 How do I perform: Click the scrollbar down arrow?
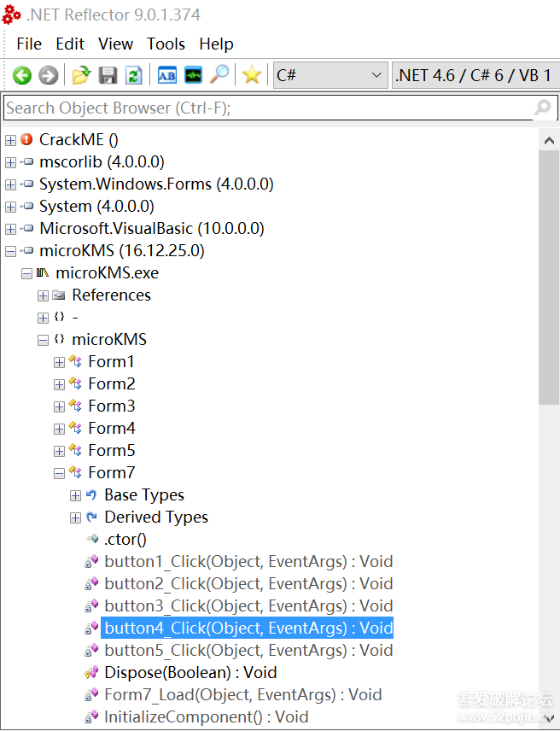click(x=549, y=718)
